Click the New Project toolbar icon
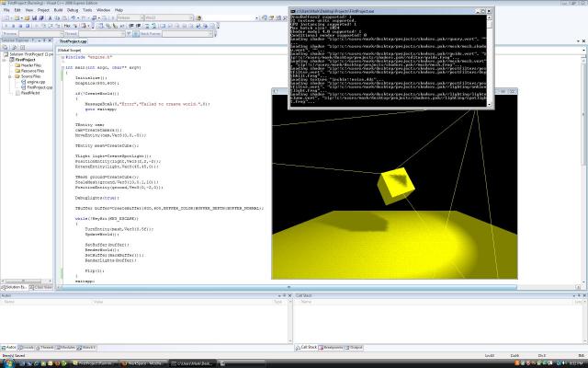The image size is (588, 368). point(6,17)
